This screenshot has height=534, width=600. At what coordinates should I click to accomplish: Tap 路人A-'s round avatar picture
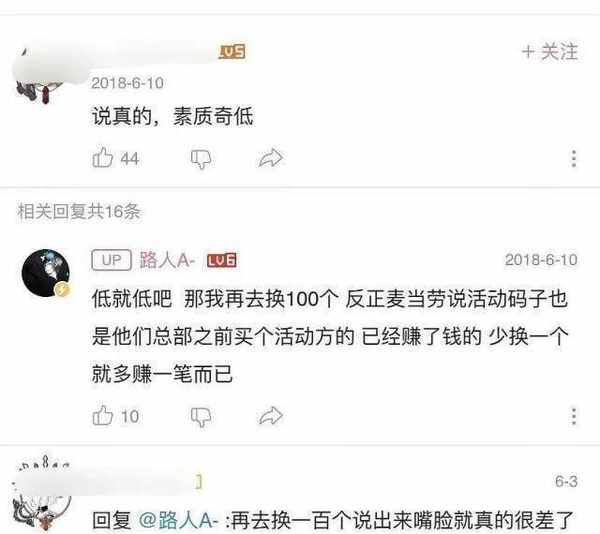[x=46, y=273]
